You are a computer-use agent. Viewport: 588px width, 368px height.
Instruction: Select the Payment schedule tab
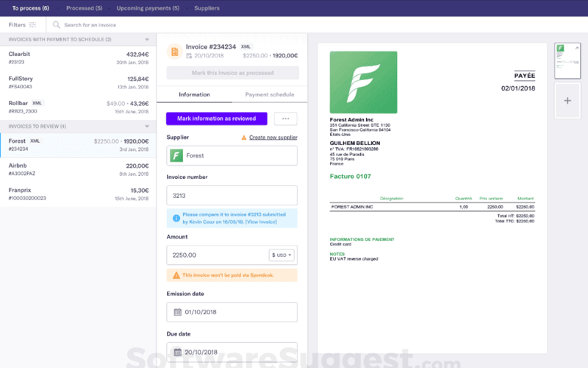(x=270, y=95)
